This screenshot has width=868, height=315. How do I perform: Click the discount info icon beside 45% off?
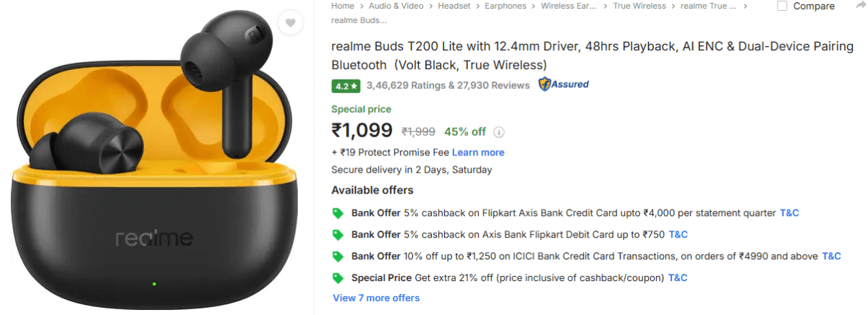(499, 132)
